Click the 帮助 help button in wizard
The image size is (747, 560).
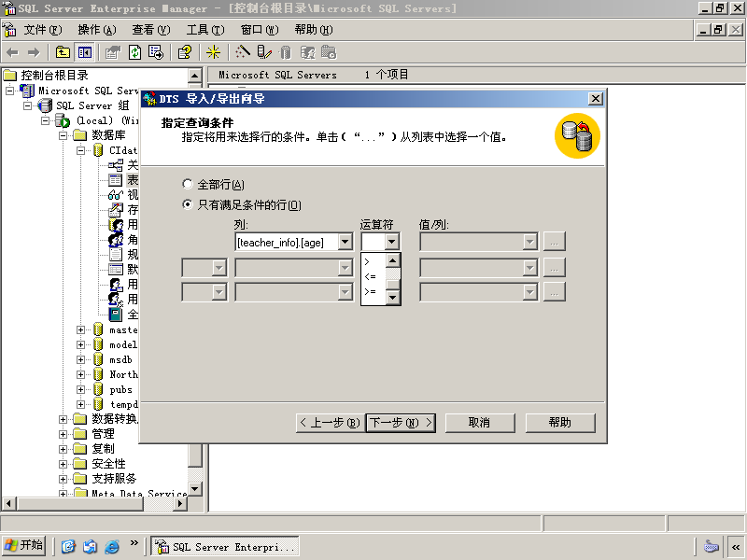point(560,423)
